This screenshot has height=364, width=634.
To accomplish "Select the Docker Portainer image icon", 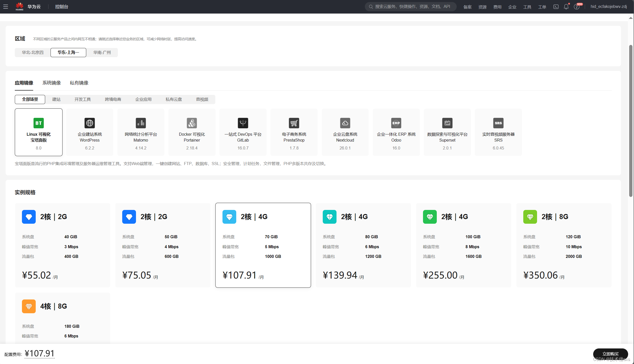I will 192,123.
